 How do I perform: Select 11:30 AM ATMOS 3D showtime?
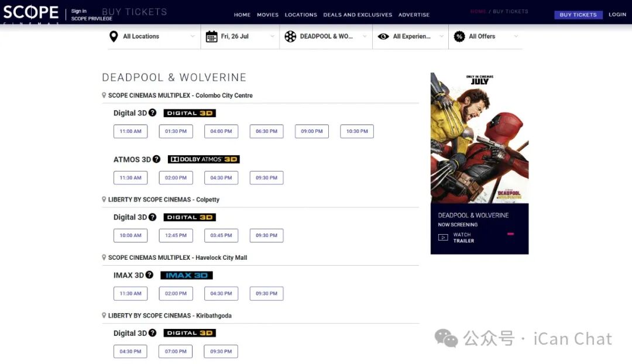pyautogui.click(x=130, y=178)
